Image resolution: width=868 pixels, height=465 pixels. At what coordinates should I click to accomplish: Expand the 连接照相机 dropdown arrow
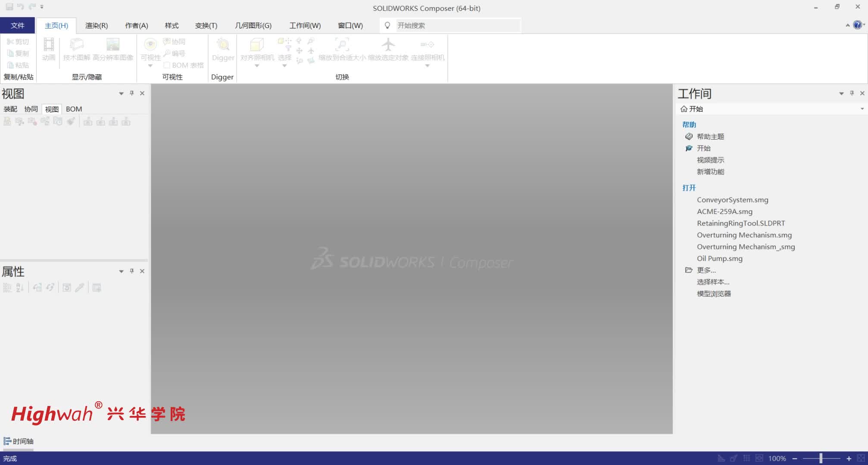pyautogui.click(x=427, y=66)
